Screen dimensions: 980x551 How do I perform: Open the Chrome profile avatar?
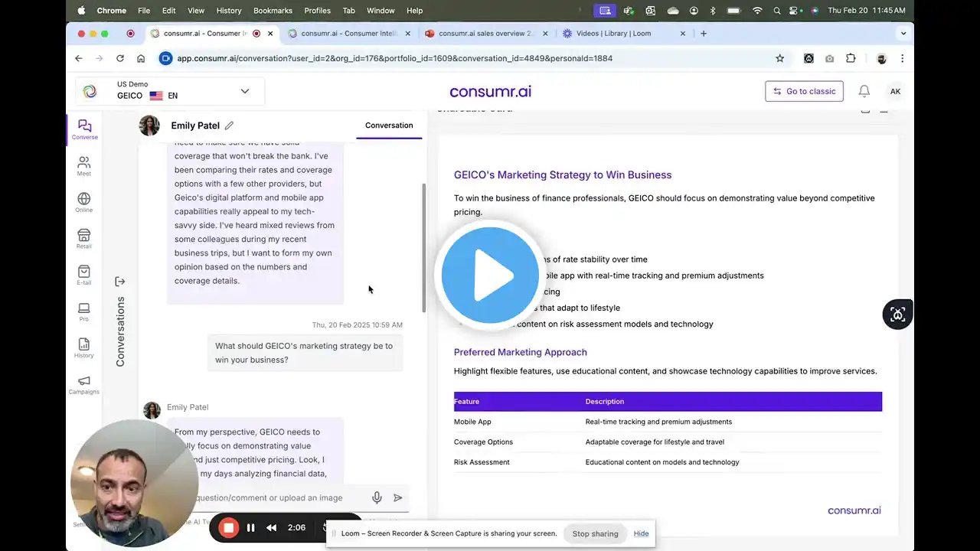tap(881, 58)
